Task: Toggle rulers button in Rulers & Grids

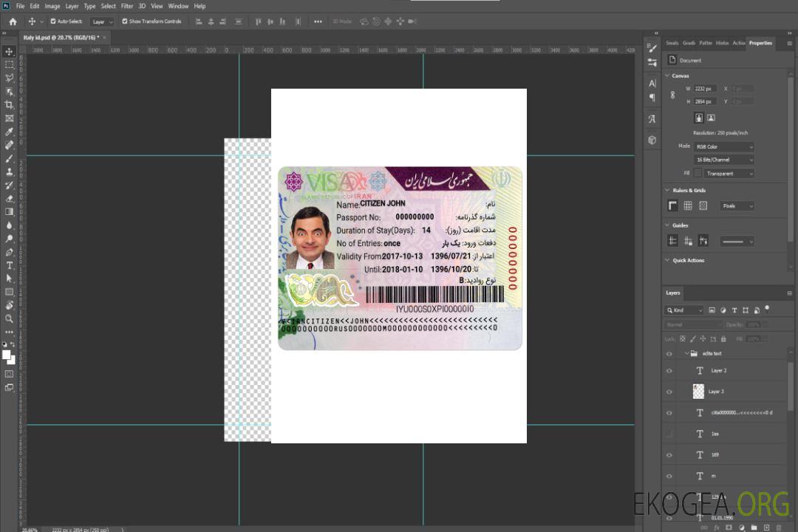Action: point(673,205)
